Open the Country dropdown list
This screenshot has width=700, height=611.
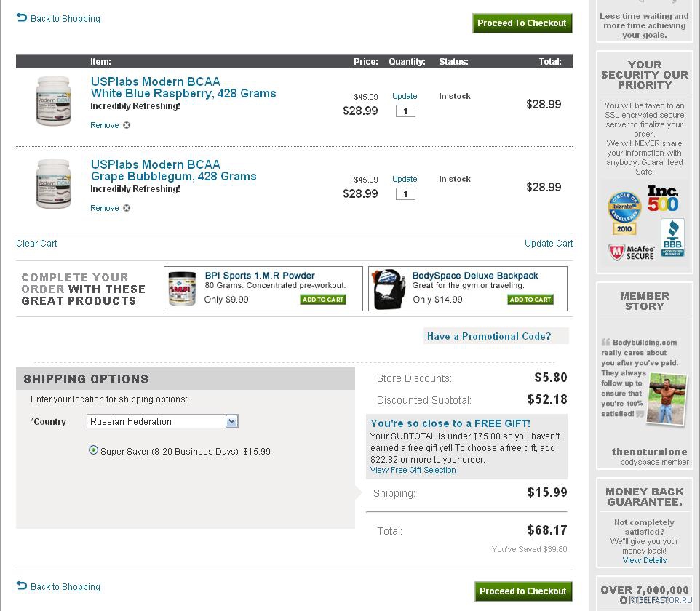231,421
